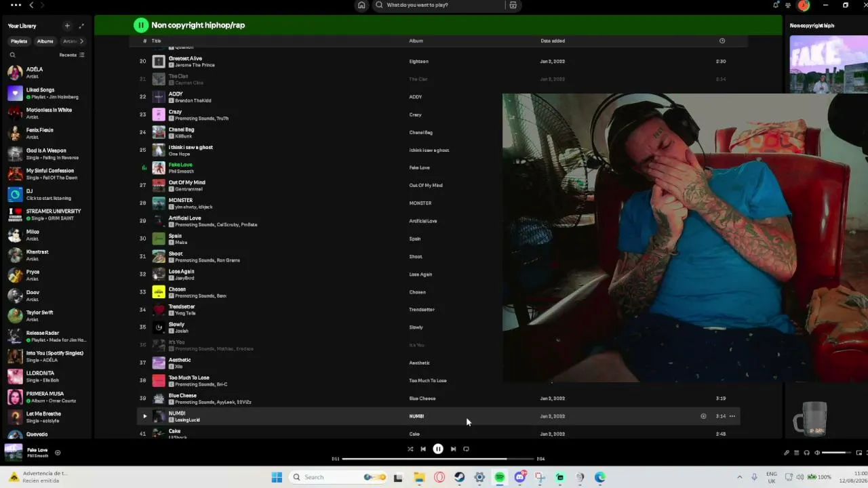The height and width of the screenshot is (488, 868).
Task: Open the Recents sort dropdown
Action: tap(71, 55)
